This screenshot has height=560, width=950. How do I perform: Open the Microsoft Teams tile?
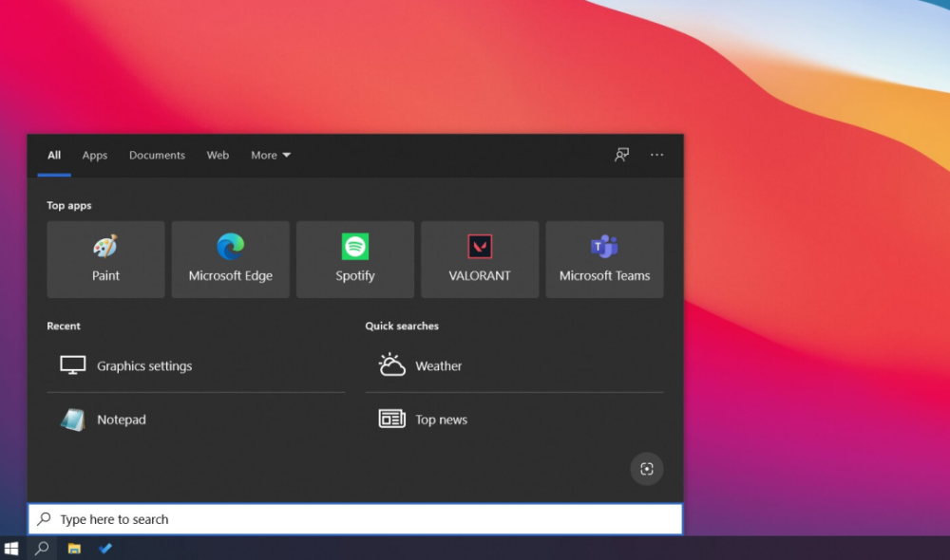pyautogui.click(x=604, y=259)
